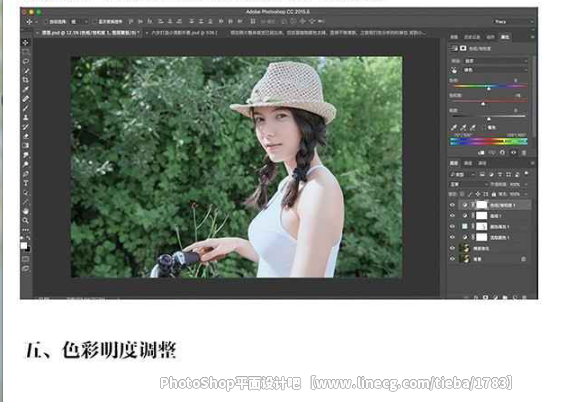This screenshot has height=402, width=568.
Task: Open the Channels tab
Action: click(468, 164)
